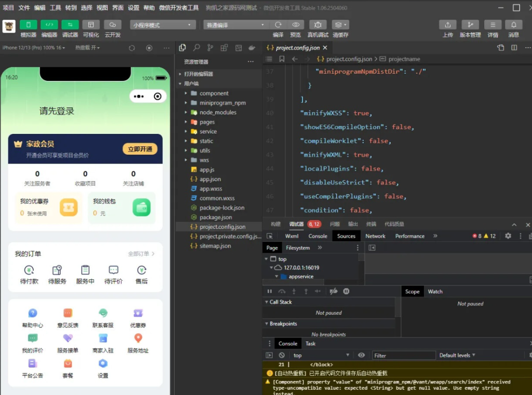Click the 预览 (Preview) icon

(296, 24)
